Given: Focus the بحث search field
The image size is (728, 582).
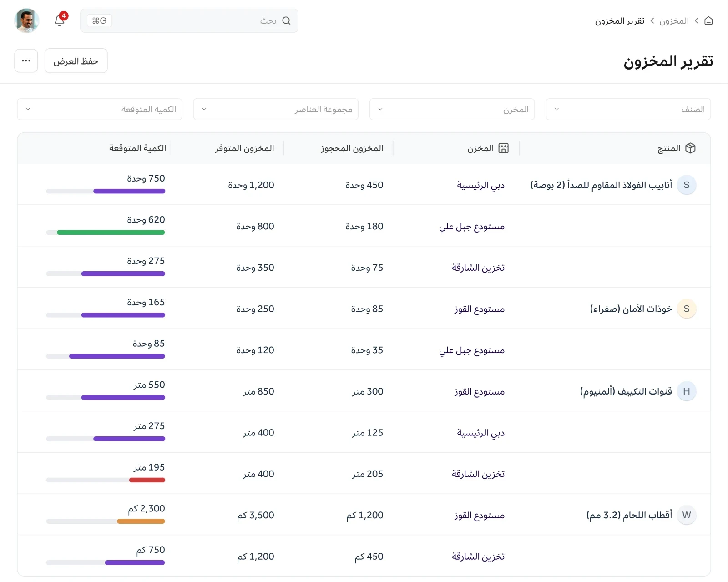Looking at the screenshot, I should click(189, 20).
